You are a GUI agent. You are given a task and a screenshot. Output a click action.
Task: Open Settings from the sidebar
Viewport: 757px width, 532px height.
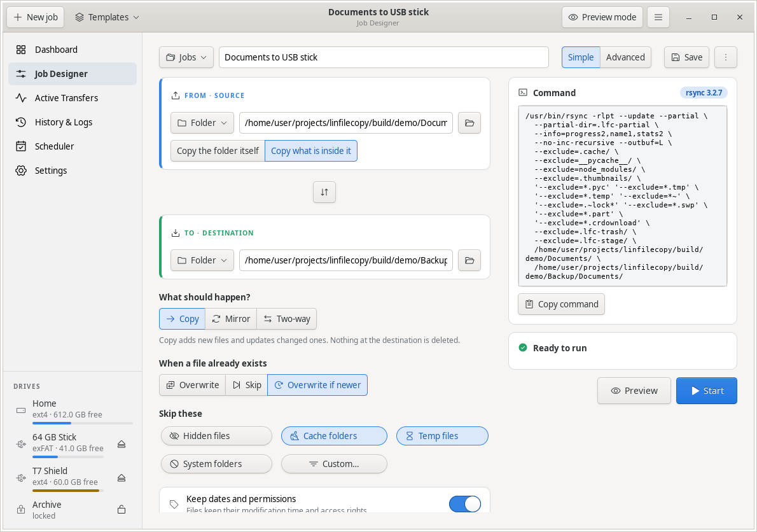pyautogui.click(x=73, y=171)
